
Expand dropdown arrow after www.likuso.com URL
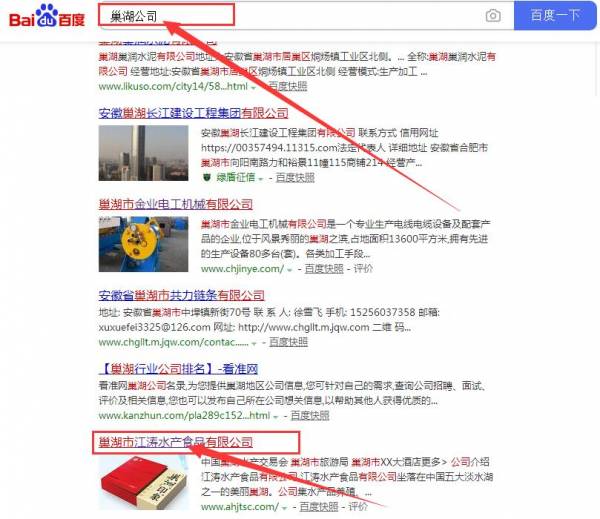pyautogui.click(x=253, y=88)
